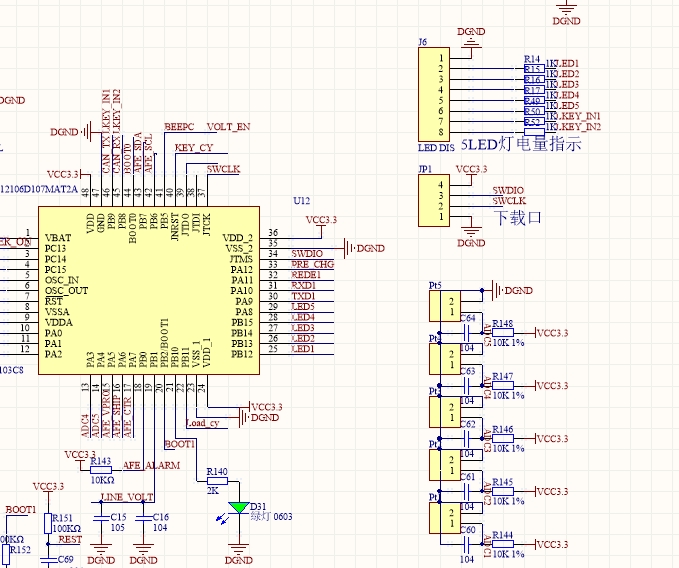Click the VCC3.3 power port above JP1
The width and height of the screenshot is (679, 568).
[471, 171]
